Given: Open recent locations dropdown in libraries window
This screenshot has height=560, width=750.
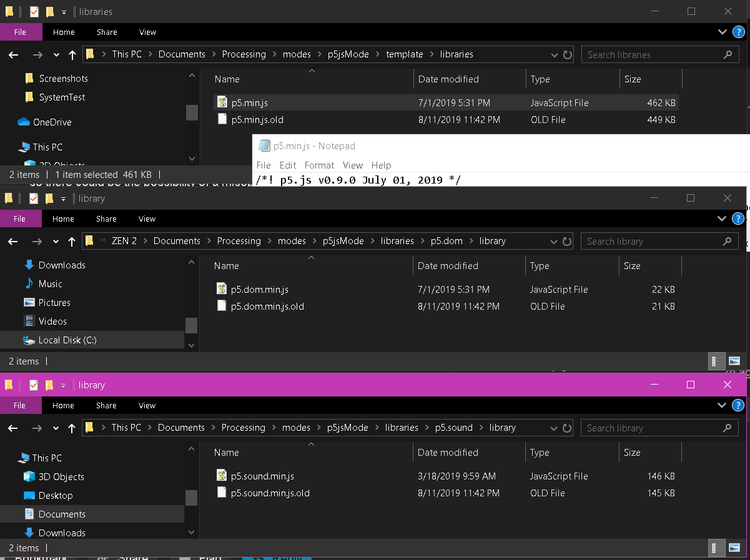Looking at the screenshot, I should point(56,54).
